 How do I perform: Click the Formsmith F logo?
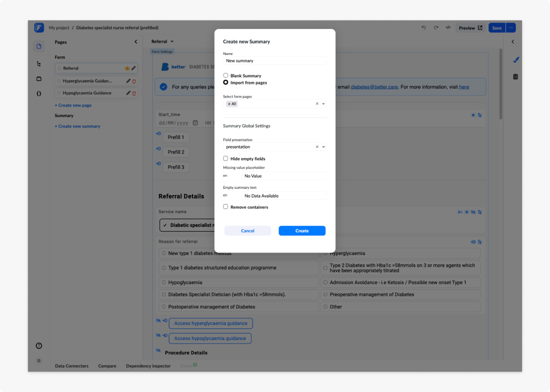[x=39, y=27]
